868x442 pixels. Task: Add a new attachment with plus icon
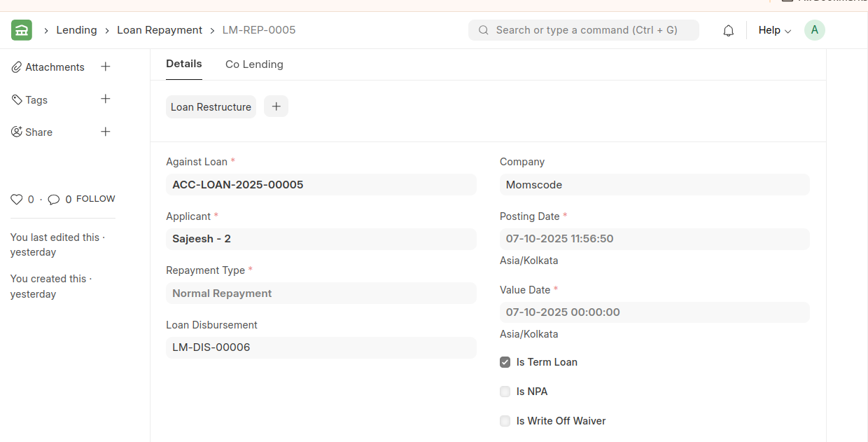point(106,67)
